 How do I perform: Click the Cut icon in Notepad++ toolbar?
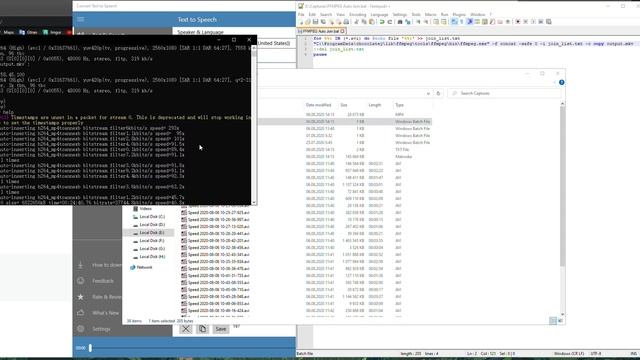356,22
